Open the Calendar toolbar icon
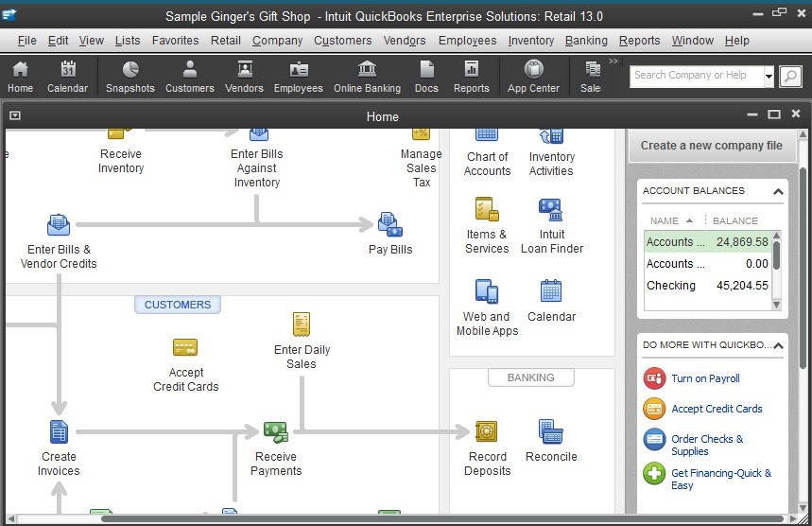The image size is (812, 526). [x=67, y=77]
